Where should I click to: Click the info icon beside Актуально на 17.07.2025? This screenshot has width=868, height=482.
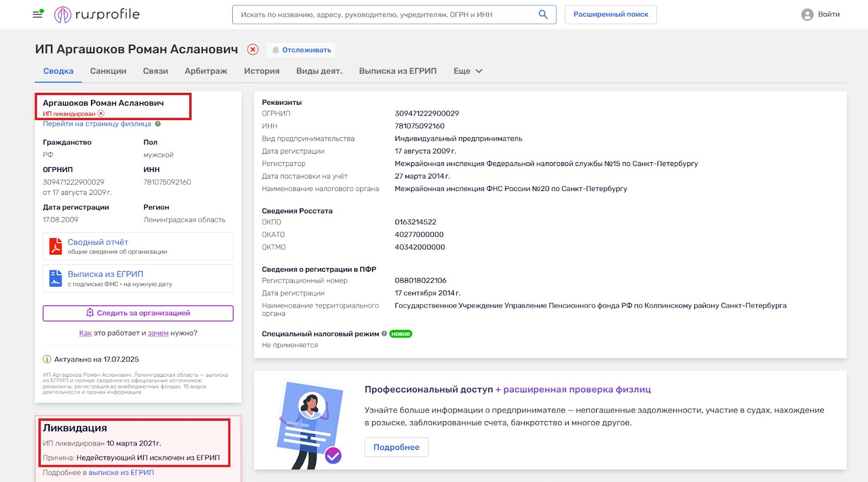tap(47, 359)
